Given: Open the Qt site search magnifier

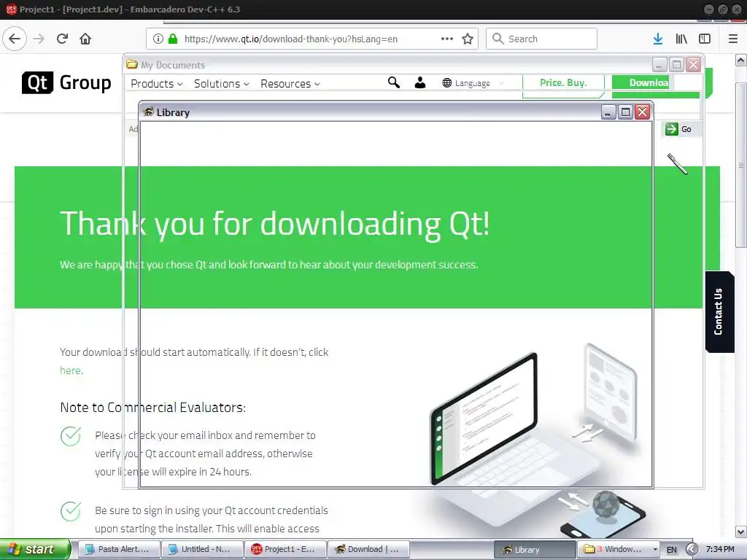Looking at the screenshot, I should click(x=393, y=83).
